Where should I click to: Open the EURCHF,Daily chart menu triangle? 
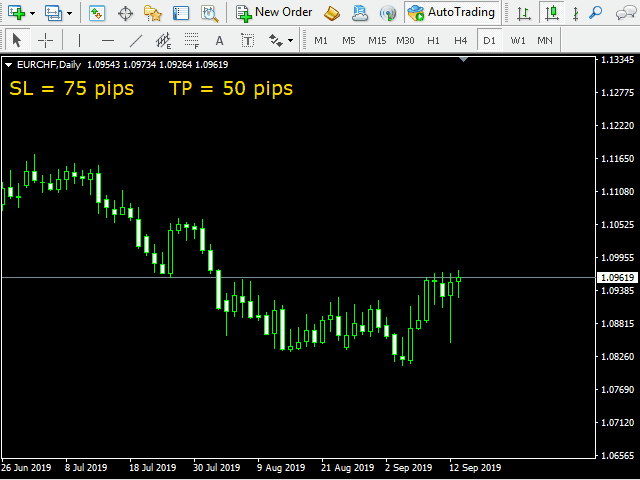click(x=8, y=64)
